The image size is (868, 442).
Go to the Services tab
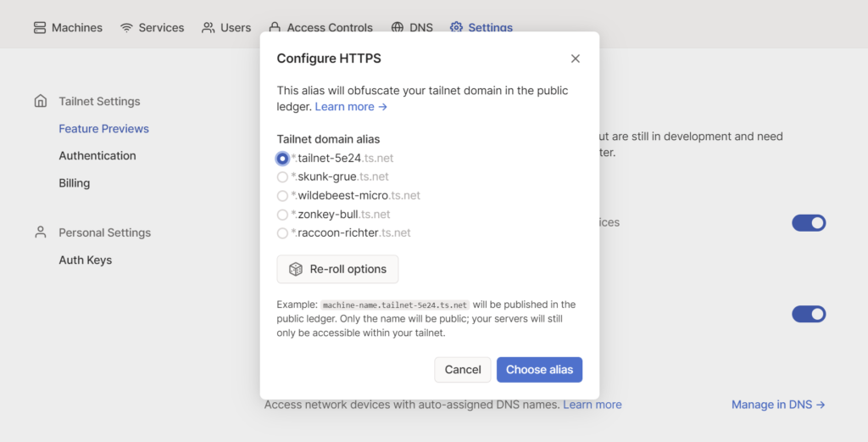tap(153, 28)
